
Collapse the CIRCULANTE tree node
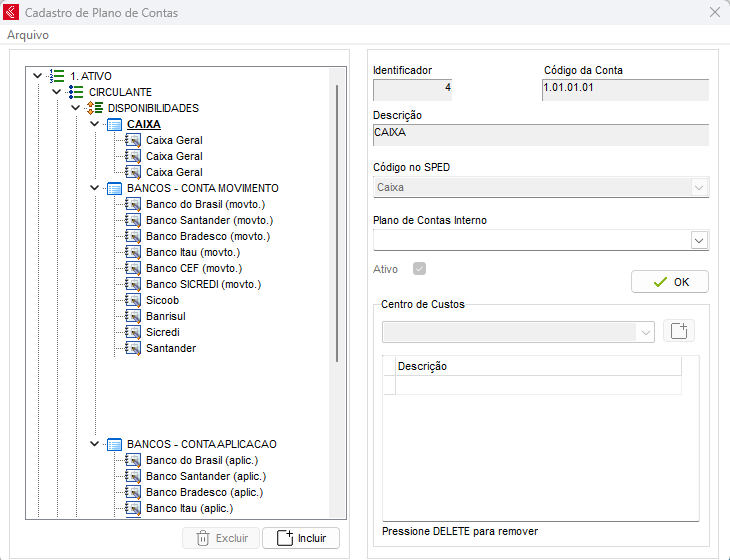(x=57, y=92)
